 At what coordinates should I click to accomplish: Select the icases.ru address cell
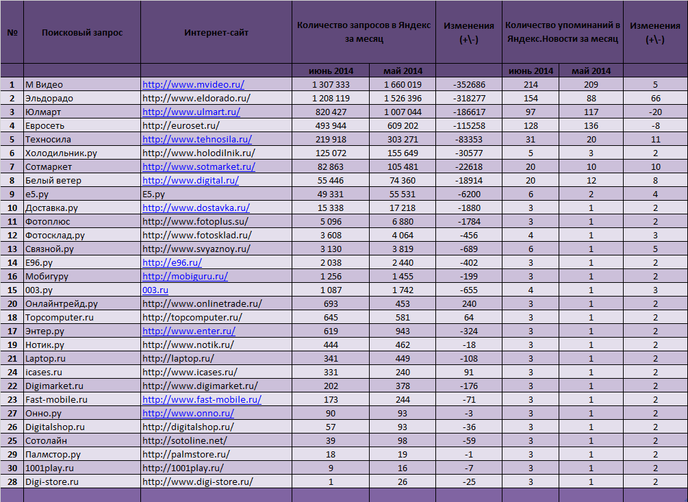point(216,372)
